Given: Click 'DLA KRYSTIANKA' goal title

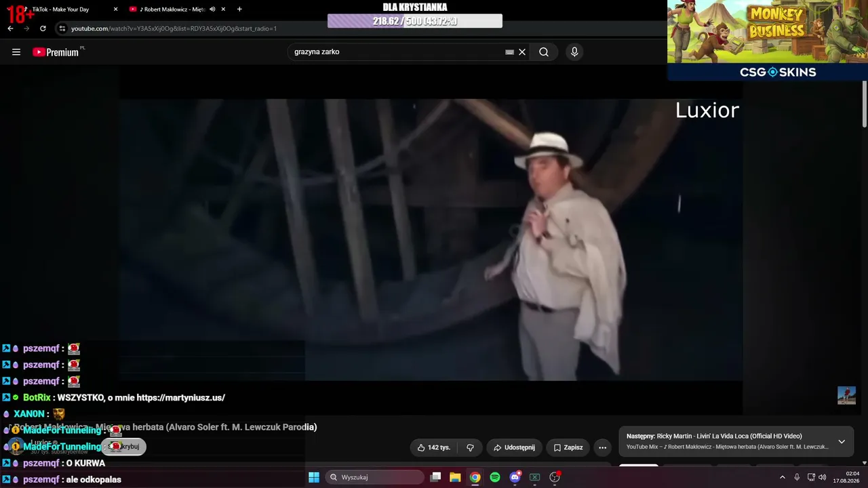Looking at the screenshot, I should pyautogui.click(x=415, y=7).
